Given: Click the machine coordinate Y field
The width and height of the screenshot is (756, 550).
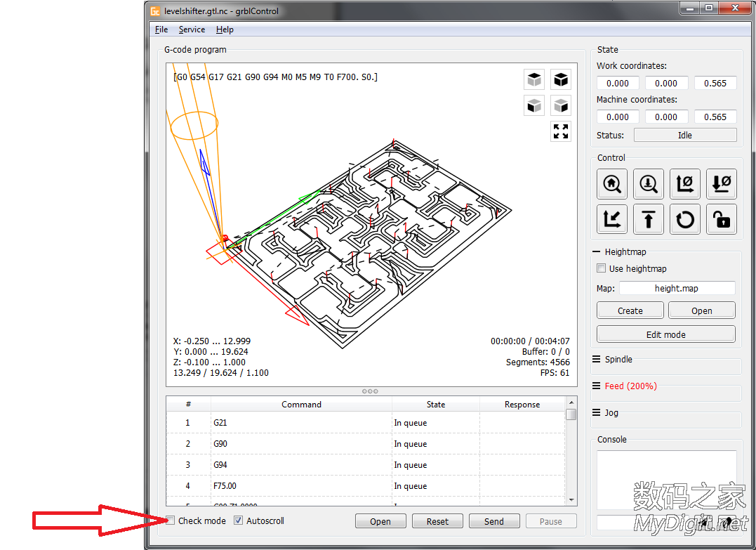Looking at the screenshot, I should tap(666, 117).
